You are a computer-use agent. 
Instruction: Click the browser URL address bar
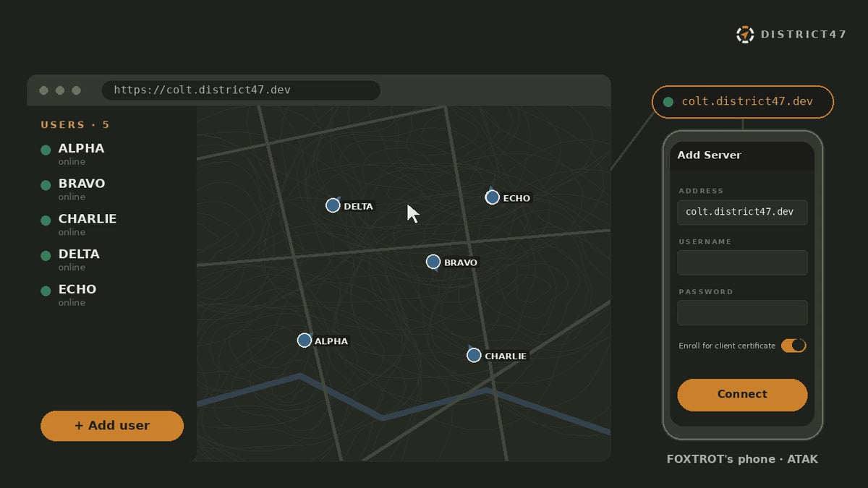click(x=241, y=90)
